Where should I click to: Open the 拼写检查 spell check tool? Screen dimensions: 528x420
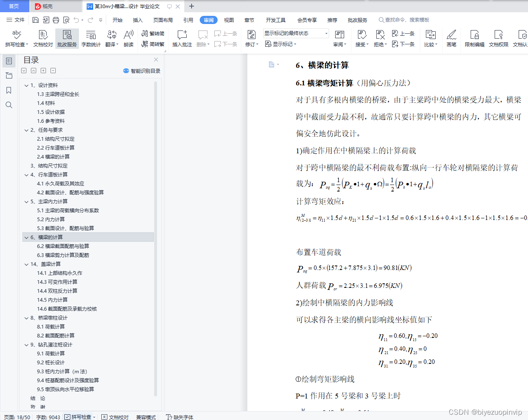(x=16, y=39)
